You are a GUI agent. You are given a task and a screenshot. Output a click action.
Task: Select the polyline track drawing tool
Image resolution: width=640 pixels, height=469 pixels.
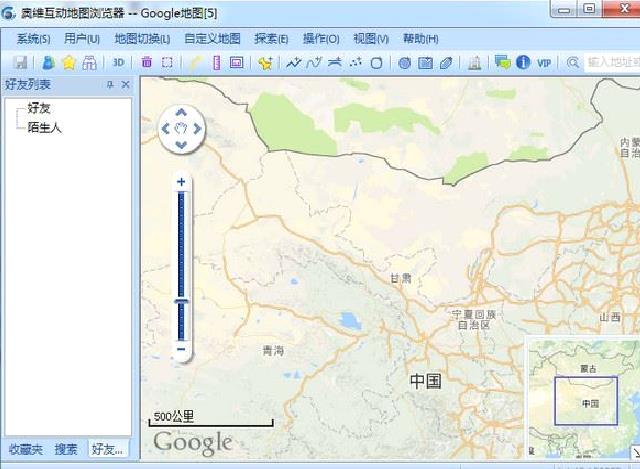click(293, 62)
